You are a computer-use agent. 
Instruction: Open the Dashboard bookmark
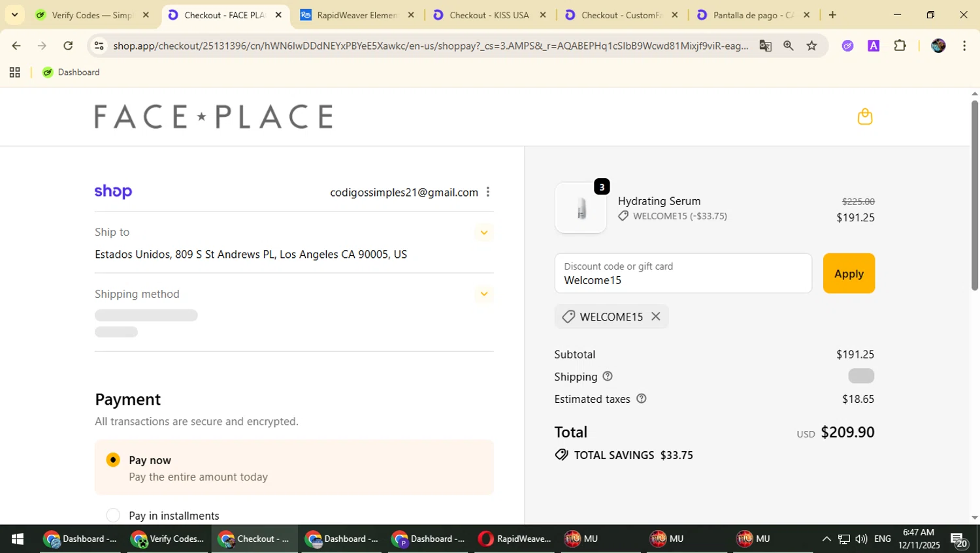pos(71,72)
